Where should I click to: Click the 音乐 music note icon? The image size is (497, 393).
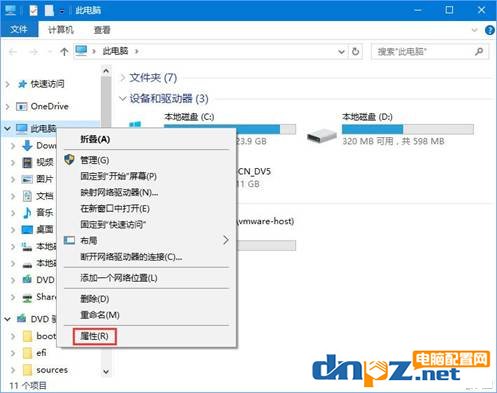[x=27, y=213]
